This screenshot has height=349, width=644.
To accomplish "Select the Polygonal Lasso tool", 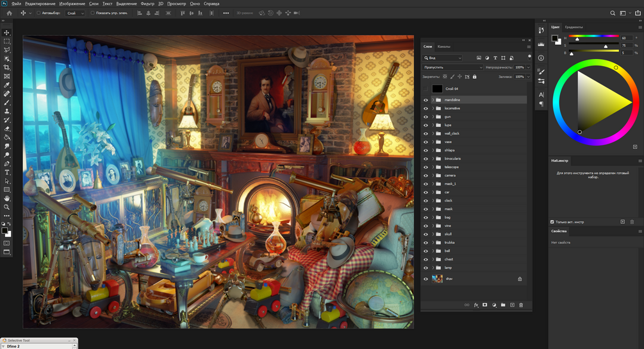I will (6, 50).
